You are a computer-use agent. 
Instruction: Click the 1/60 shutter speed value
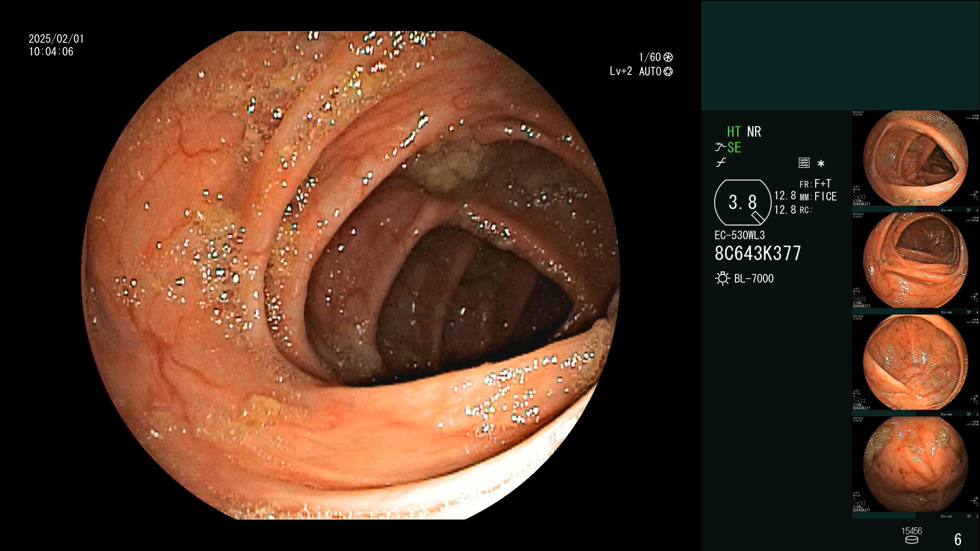click(x=650, y=57)
